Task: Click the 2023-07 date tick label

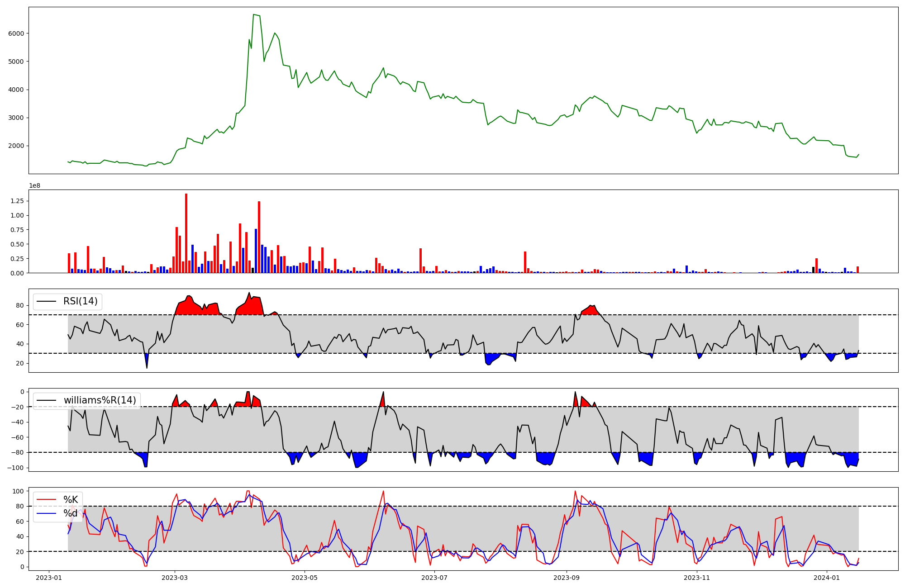Action: click(x=434, y=578)
